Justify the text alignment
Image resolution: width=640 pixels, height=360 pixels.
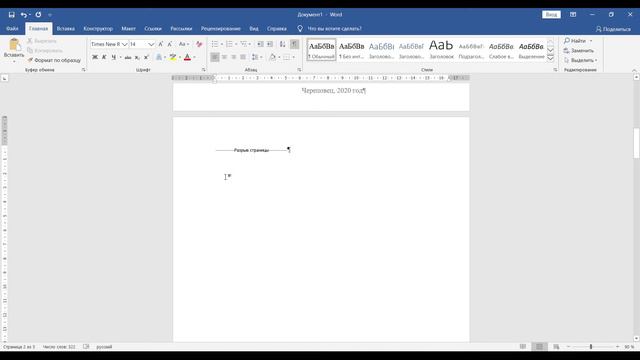pos(243,57)
